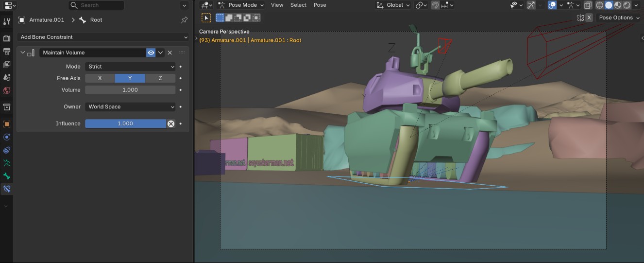The height and width of the screenshot is (263, 644).
Task: Open the Global transform orientation dropdown
Action: point(393,5)
